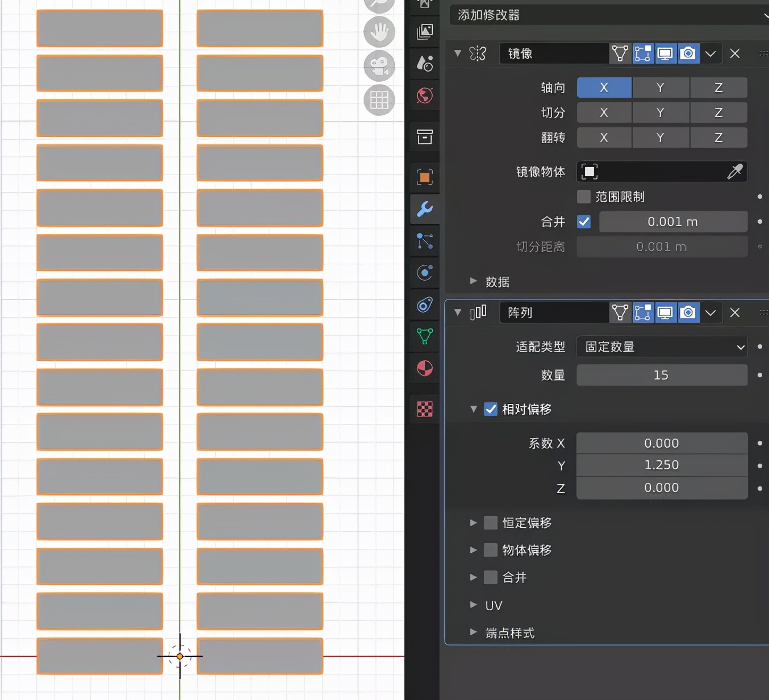Pick mirror object with eyedropper
Image resolution: width=769 pixels, height=700 pixels.
pos(734,172)
